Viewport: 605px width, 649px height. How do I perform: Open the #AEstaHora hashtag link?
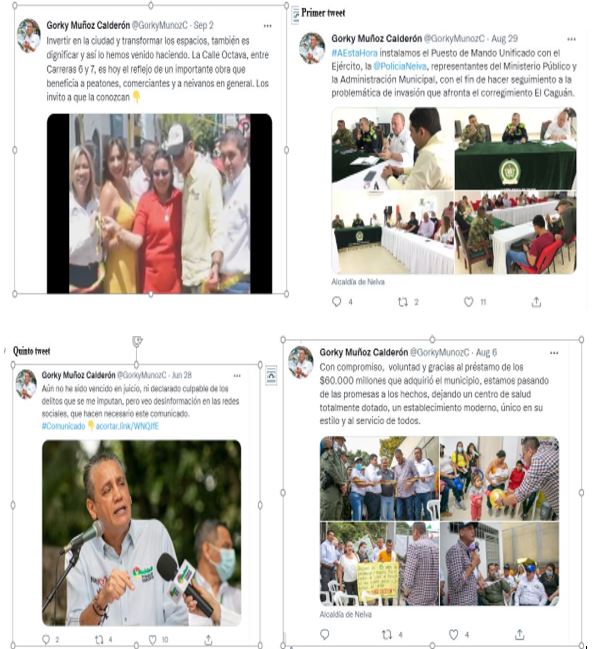point(355,53)
